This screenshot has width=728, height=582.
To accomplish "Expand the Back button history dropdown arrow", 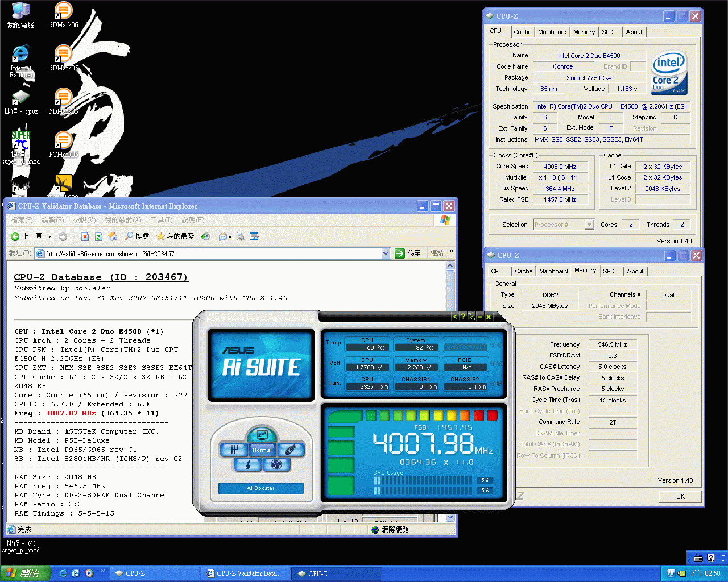I will 50,236.
